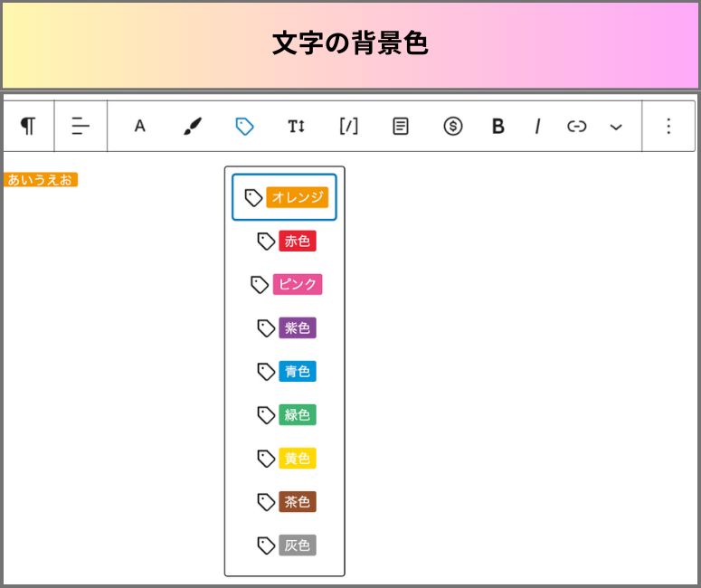701x588 pixels.
Task: Click the blue tag badge icon
Action: pyautogui.click(x=244, y=126)
